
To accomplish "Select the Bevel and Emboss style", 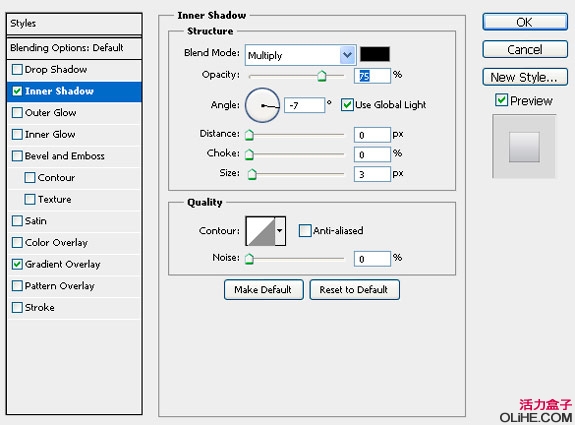I will coord(65,156).
